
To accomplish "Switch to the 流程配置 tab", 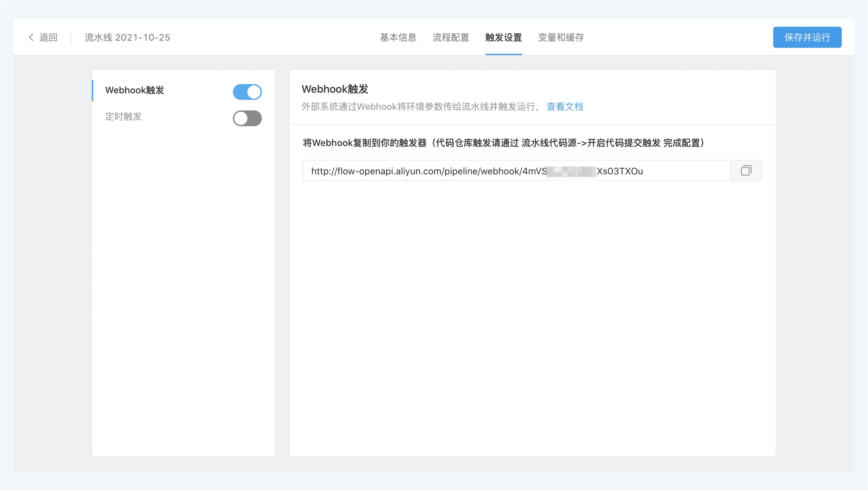I will (x=451, y=37).
